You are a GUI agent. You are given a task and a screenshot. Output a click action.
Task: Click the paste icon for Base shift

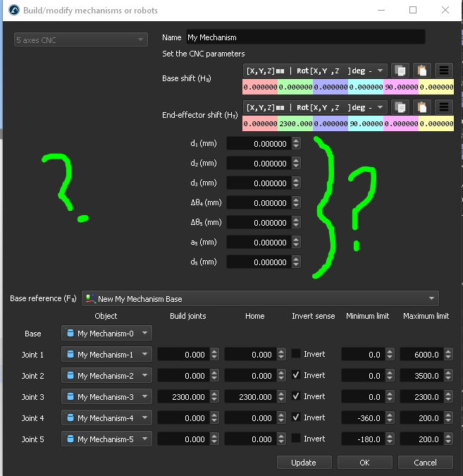click(x=422, y=70)
